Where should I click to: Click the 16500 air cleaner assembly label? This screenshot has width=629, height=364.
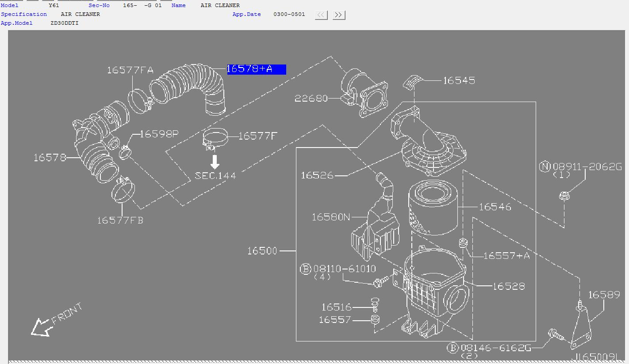click(262, 251)
